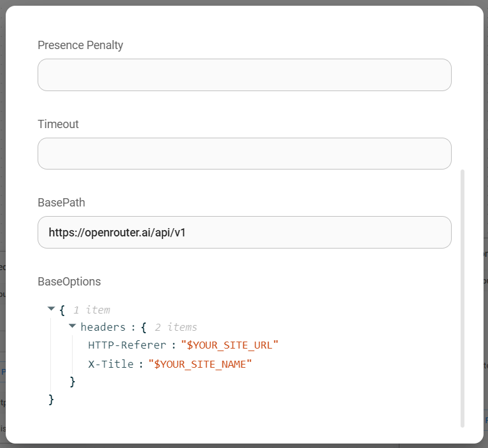Screen dimensions: 488x448
Task: Edit the "$YOUR_SITE_NAME" value
Action: pyautogui.click(x=200, y=364)
